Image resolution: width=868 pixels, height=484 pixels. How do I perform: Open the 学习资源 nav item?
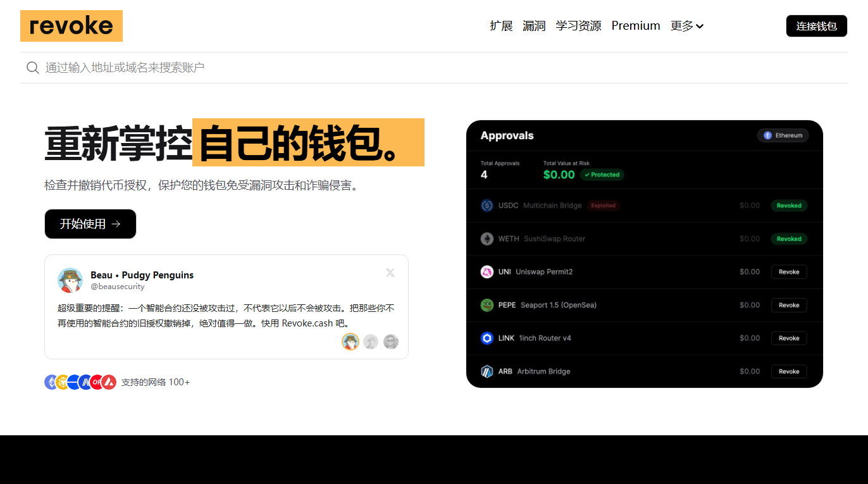(578, 26)
